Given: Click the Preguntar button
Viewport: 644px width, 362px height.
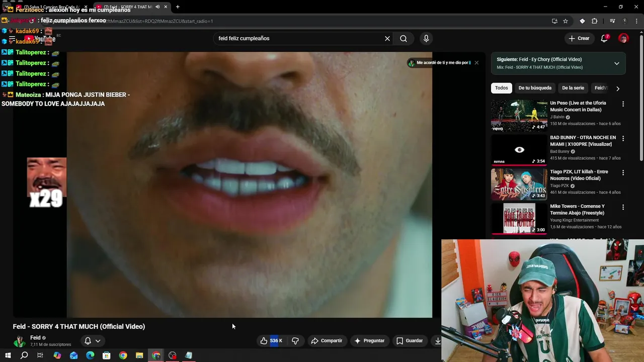Looking at the screenshot, I should click(x=369, y=341).
